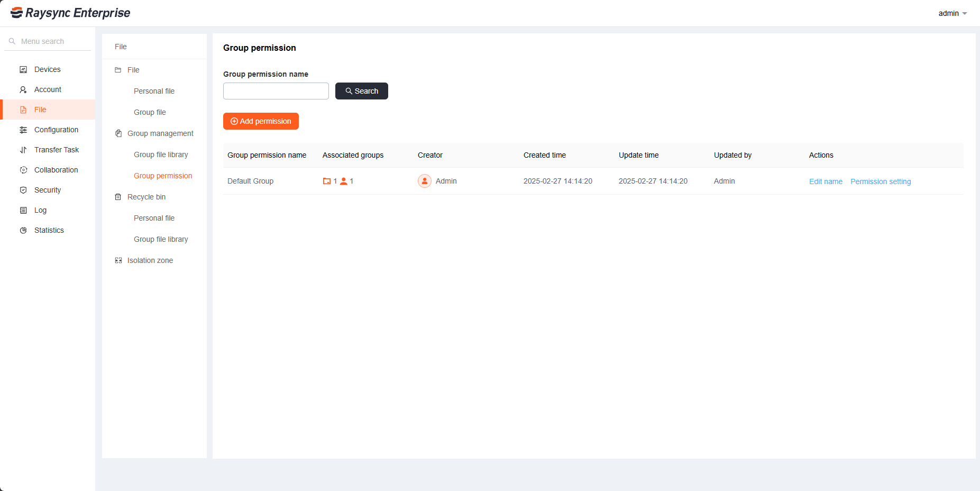Screen dimensions: 980x491
Task: Select Personal file under Recycle bin
Action: [154, 218]
